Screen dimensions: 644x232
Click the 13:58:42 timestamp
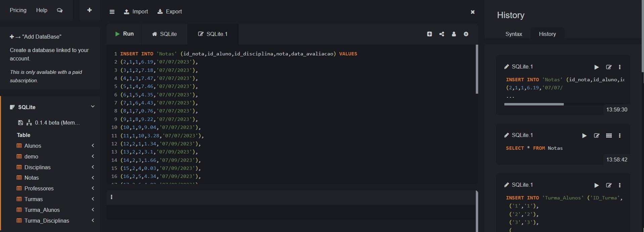(616, 159)
